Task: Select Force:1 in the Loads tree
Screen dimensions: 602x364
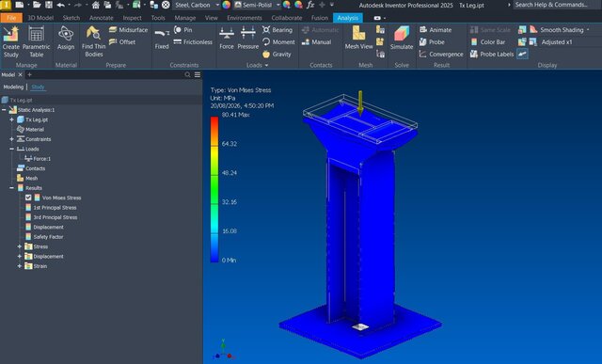Action: pos(38,159)
